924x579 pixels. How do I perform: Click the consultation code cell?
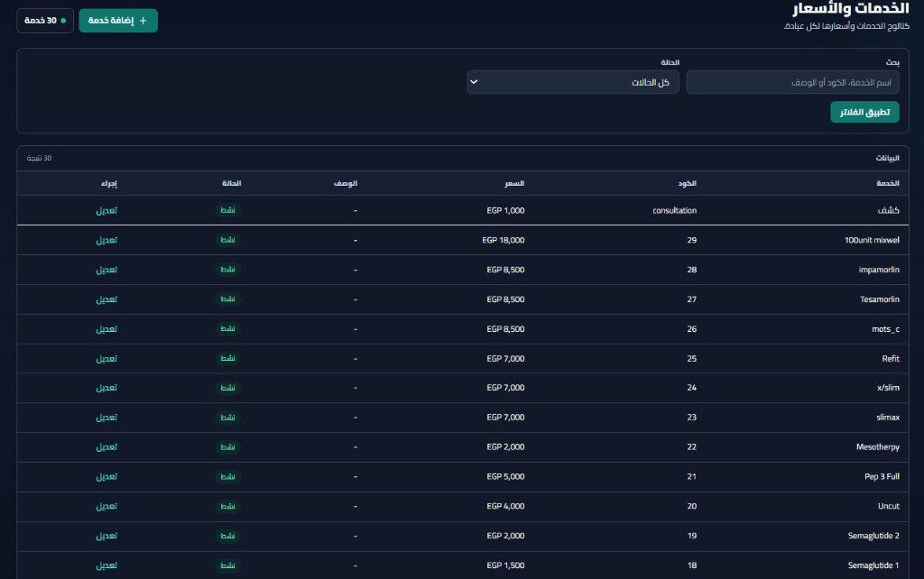click(x=674, y=210)
